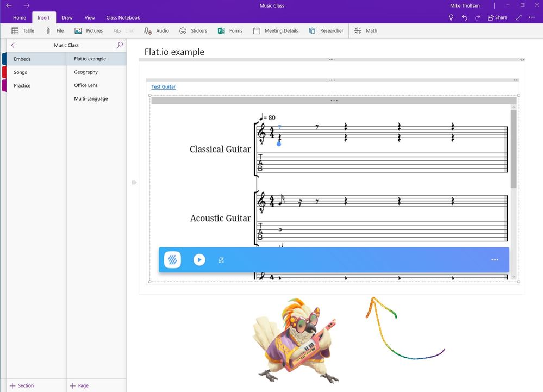This screenshot has width=543, height=392.
Task: Add Meeting Details to the page
Action: (276, 31)
